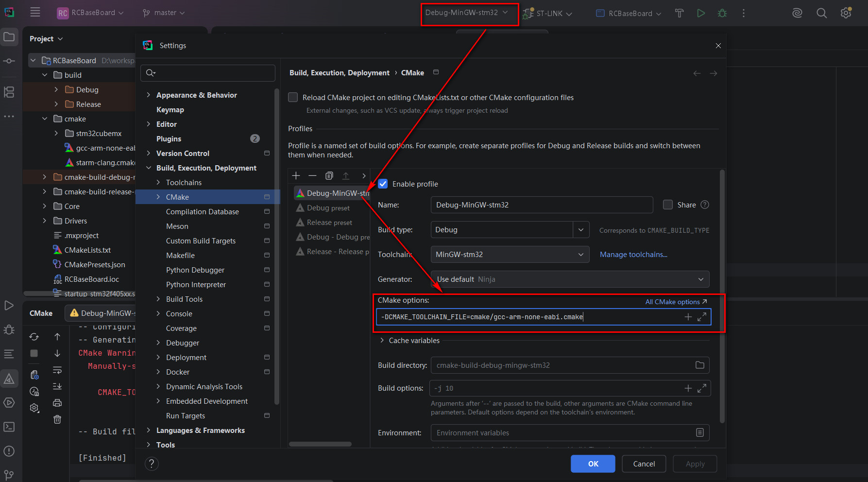This screenshot has height=482, width=868.
Task: Add a new CMake profile with plus icon
Action: pos(296,176)
